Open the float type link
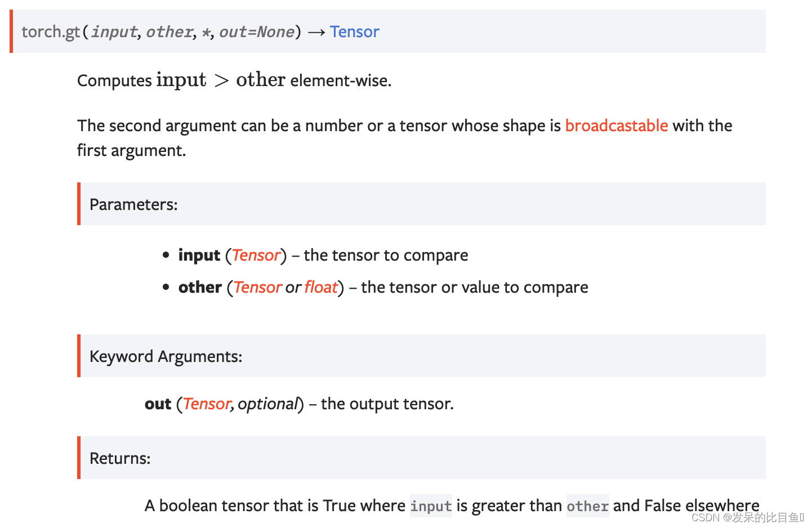812x528 pixels. click(x=320, y=288)
